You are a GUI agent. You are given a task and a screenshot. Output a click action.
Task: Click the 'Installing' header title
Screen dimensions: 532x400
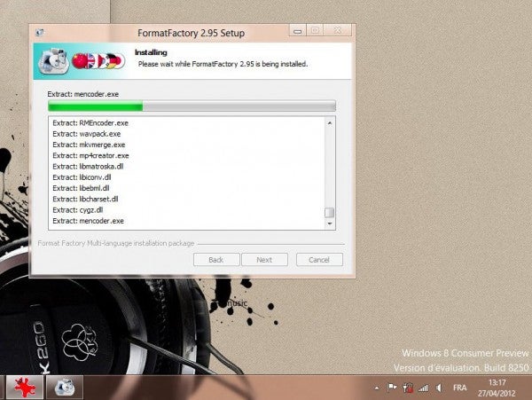pyautogui.click(x=151, y=52)
